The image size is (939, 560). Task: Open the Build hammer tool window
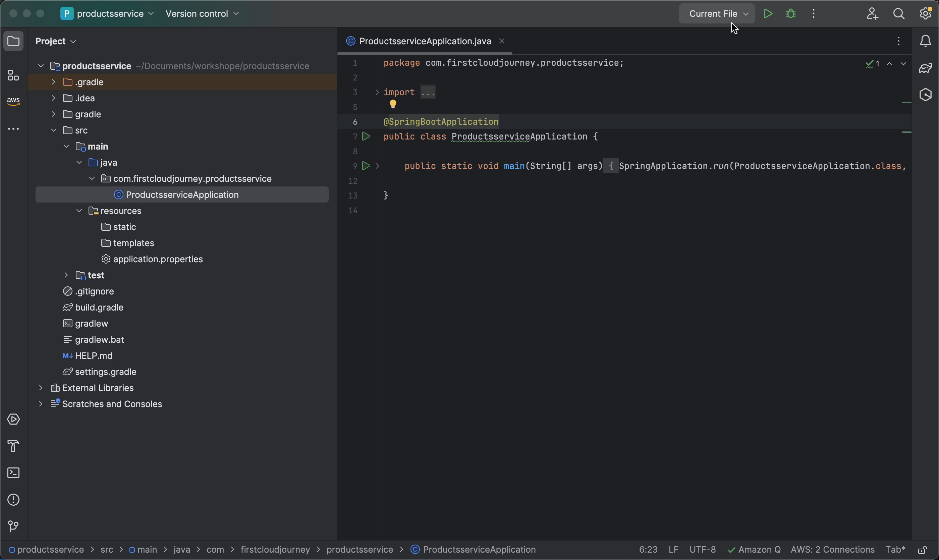coord(14,446)
